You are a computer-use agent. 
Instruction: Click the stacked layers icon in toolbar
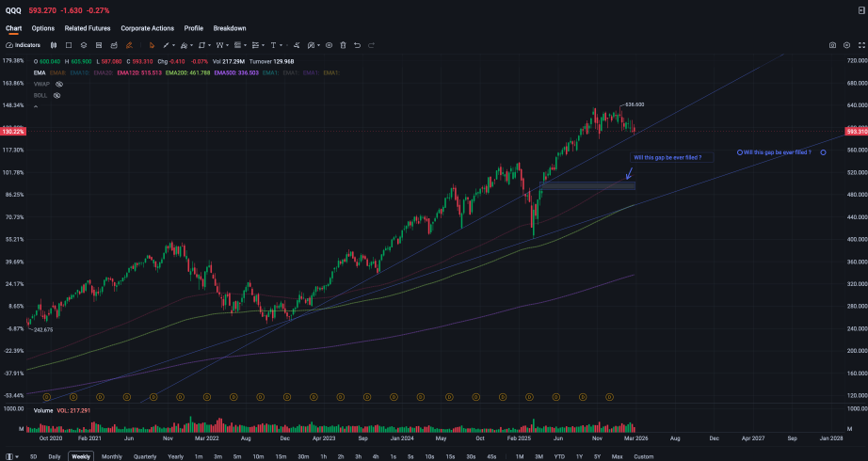(84, 45)
